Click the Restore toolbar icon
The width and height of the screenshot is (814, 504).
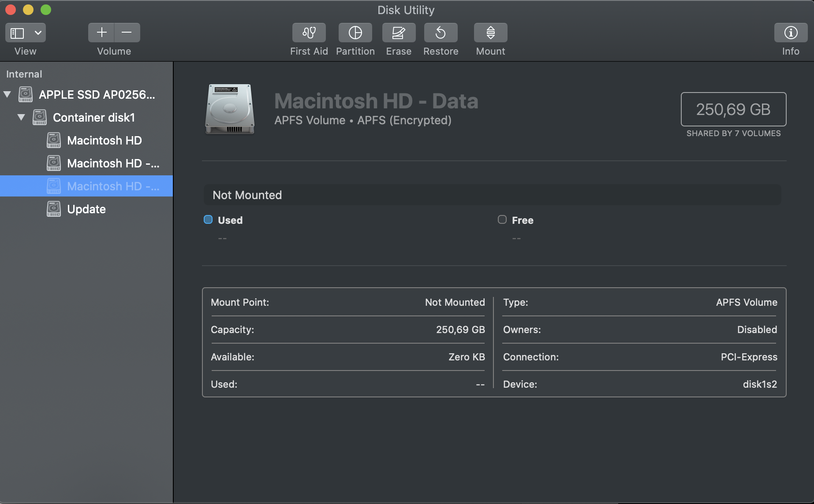coord(441,33)
